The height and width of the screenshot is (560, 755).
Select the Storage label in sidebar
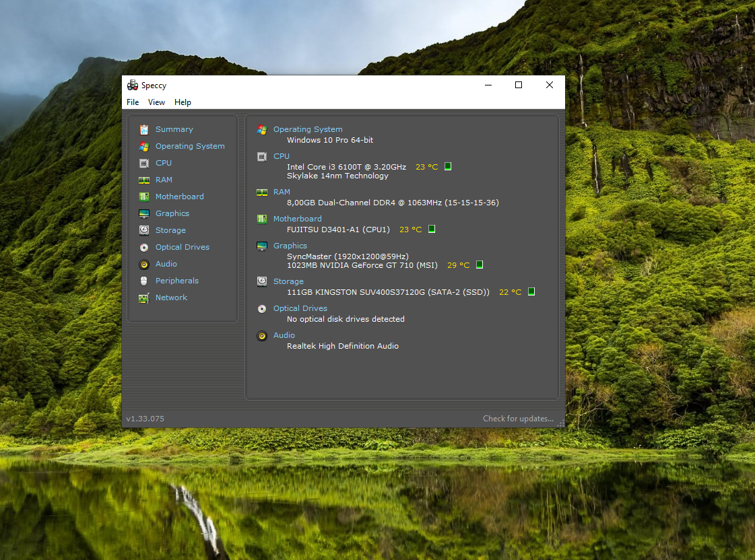[170, 230]
